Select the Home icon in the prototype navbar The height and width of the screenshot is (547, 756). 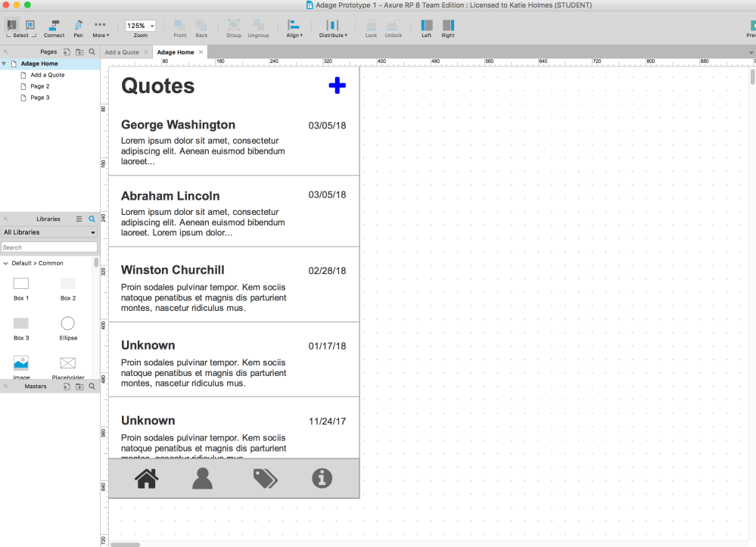coord(146,477)
